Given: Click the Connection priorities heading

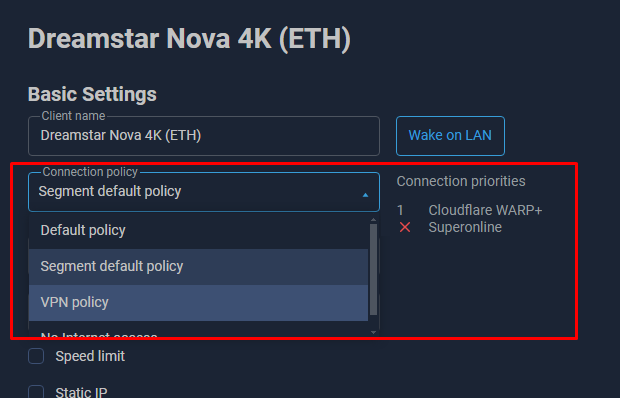Looking at the screenshot, I should (x=461, y=181).
